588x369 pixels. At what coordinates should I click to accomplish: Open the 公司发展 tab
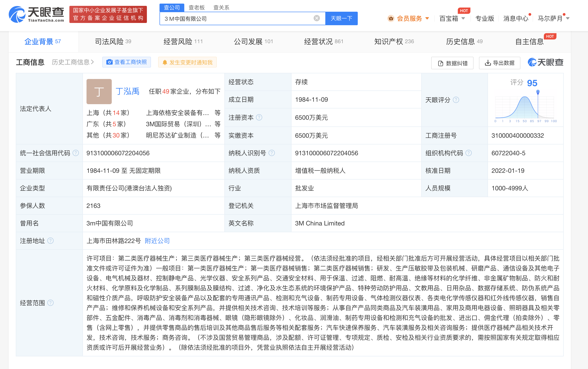(253, 41)
